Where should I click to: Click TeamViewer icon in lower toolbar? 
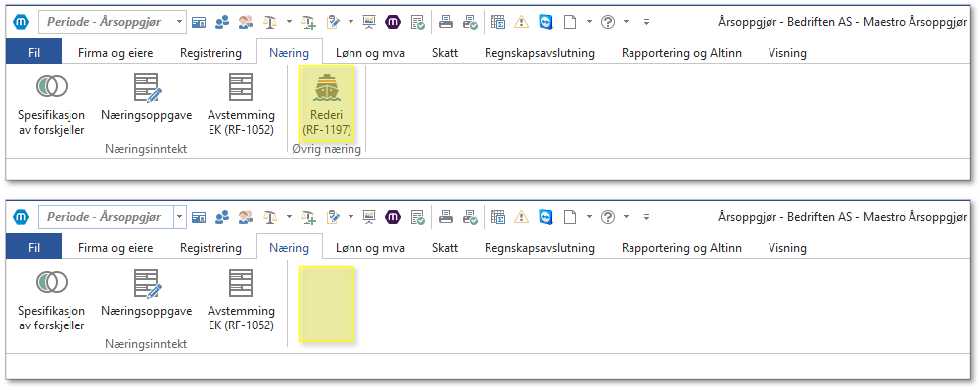[x=546, y=217]
